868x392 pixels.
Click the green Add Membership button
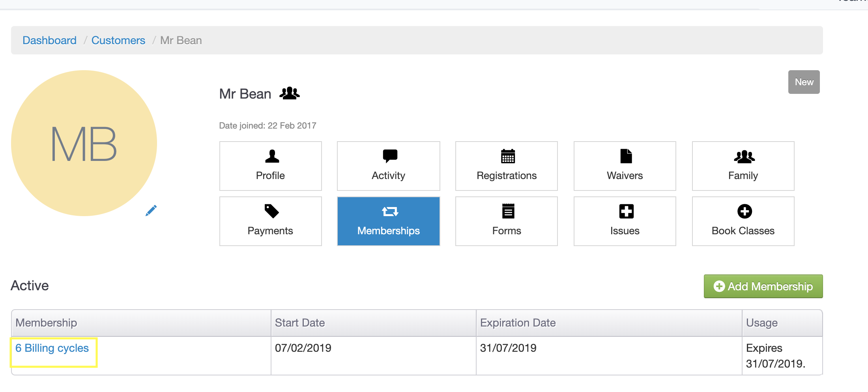(763, 286)
